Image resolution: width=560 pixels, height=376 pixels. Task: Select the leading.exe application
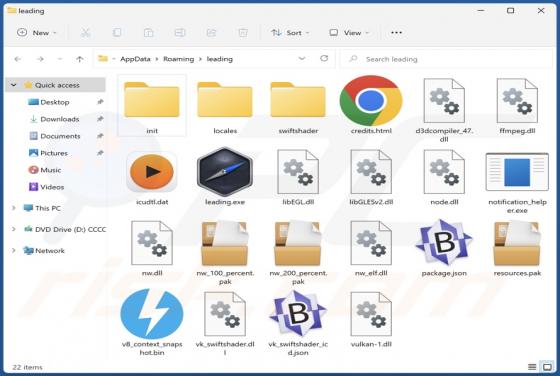click(225, 177)
